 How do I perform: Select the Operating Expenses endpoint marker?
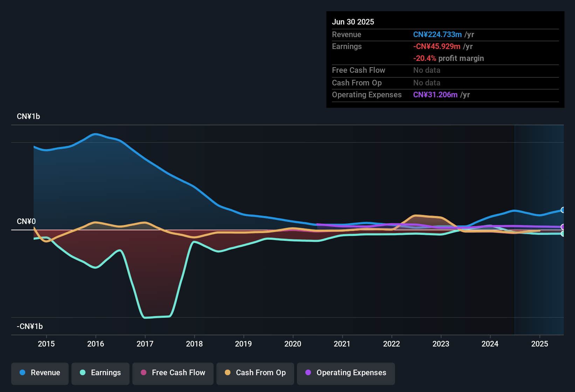563,227
